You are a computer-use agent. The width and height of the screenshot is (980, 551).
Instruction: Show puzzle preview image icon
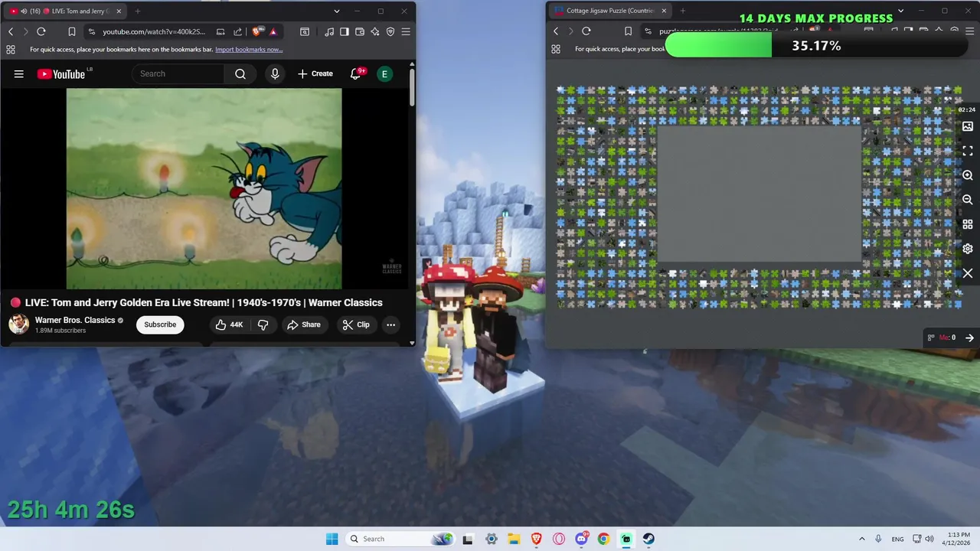pyautogui.click(x=968, y=126)
